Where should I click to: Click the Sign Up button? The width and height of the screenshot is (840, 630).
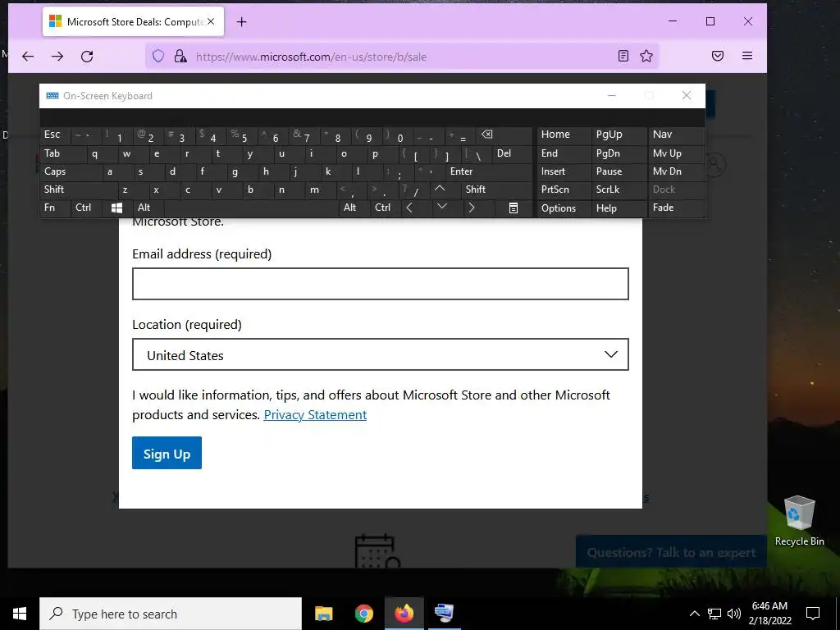point(167,453)
